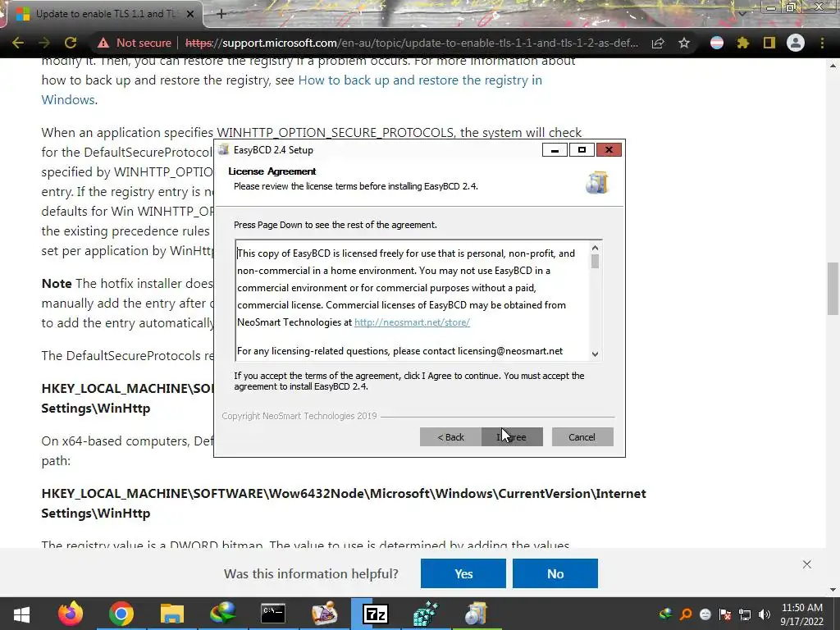Open the paint-style taskbar application icon

coord(323,614)
